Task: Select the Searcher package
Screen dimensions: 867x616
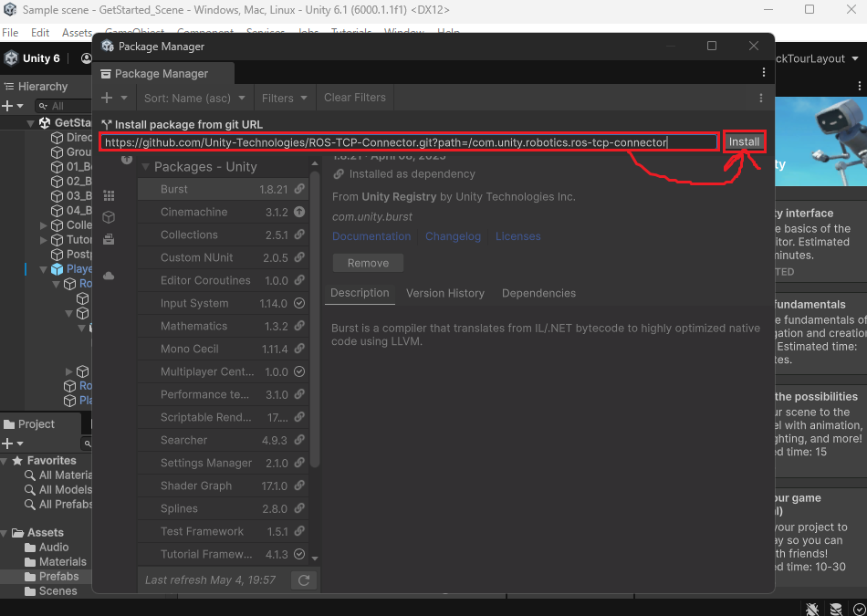Action: [223, 440]
